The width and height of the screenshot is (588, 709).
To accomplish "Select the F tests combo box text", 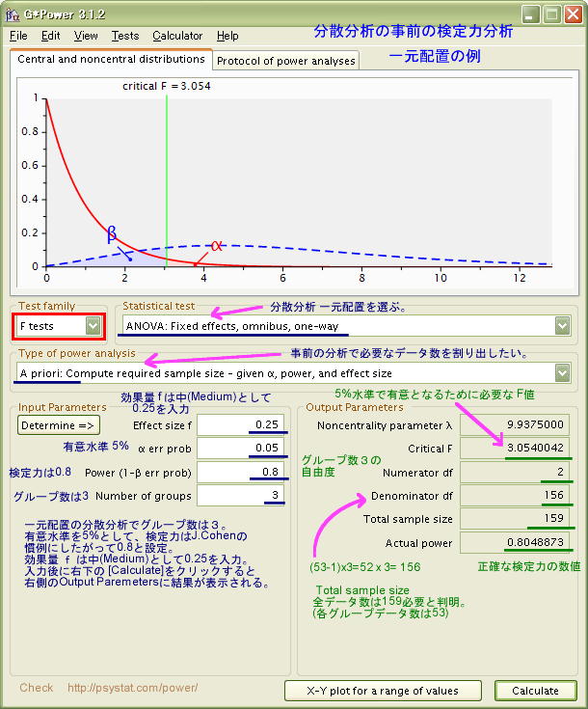I will coord(37,326).
